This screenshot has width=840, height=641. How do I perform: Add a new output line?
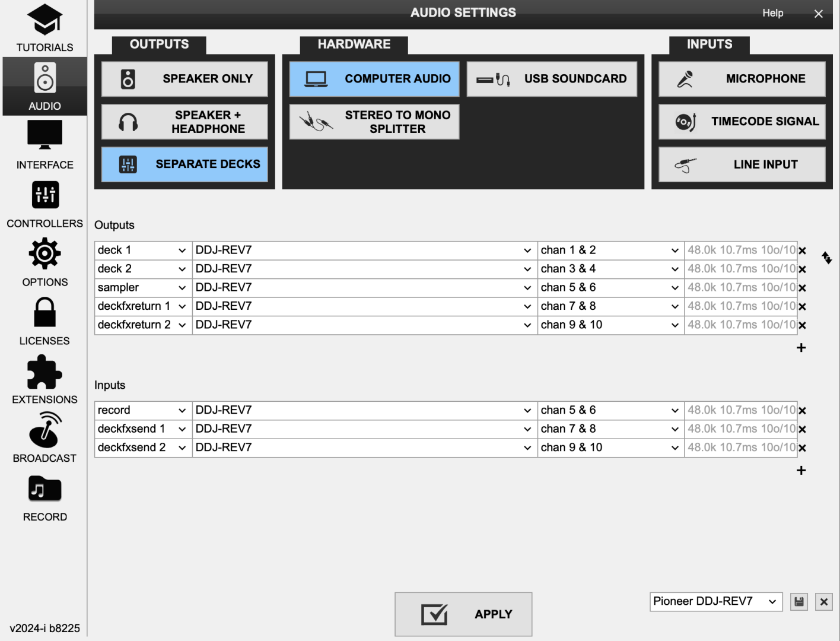[x=801, y=348]
